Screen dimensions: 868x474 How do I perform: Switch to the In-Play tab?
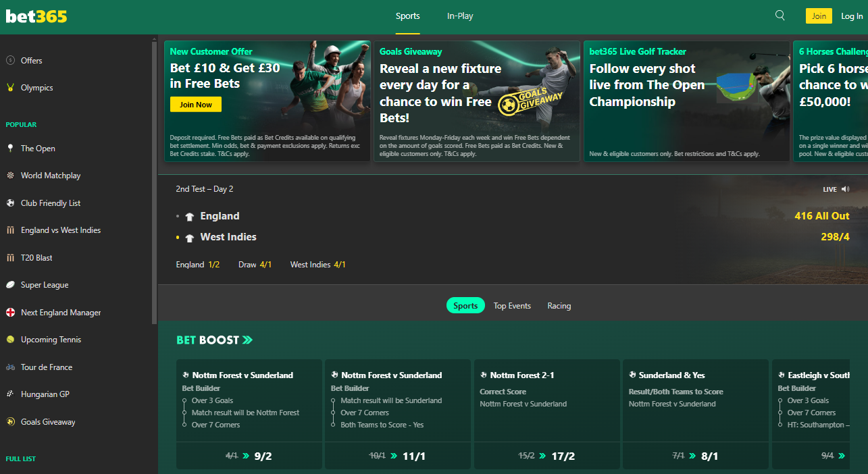(x=460, y=16)
